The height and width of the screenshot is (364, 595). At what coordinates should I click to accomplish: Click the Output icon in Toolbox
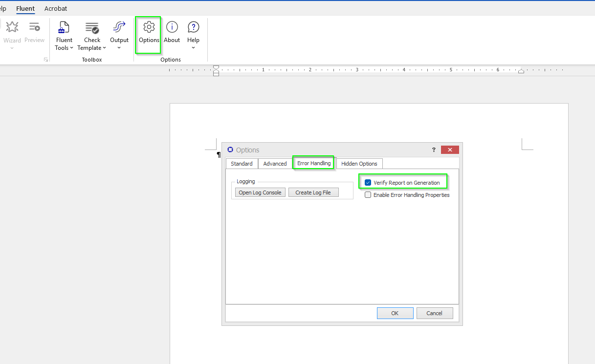(x=119, y=27)
